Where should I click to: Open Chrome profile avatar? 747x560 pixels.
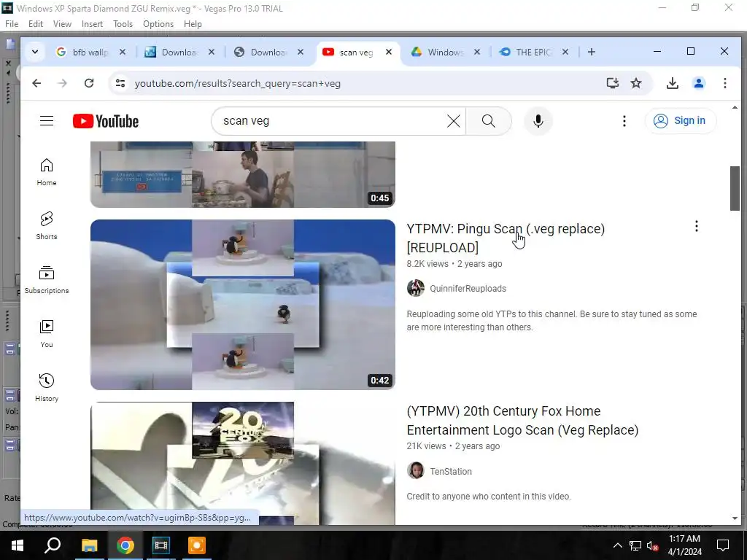pos(699,83)
